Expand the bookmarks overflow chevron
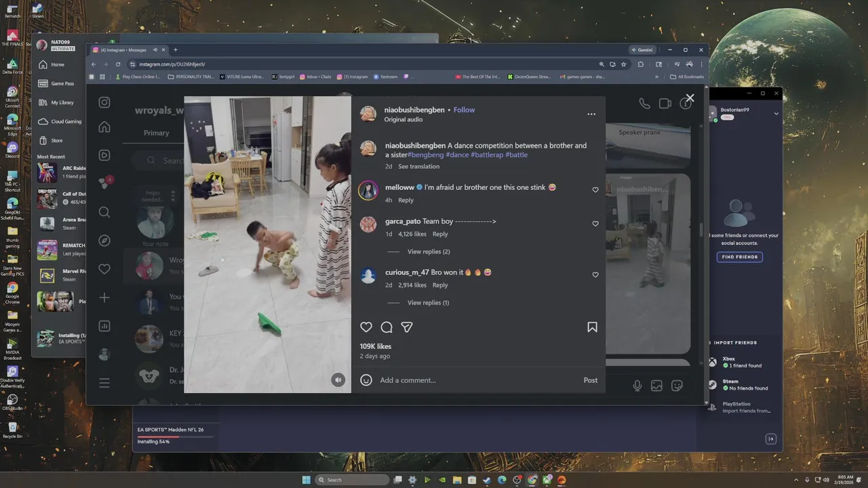The height and width of the screenshot is (488, 868). pos(656,77)
